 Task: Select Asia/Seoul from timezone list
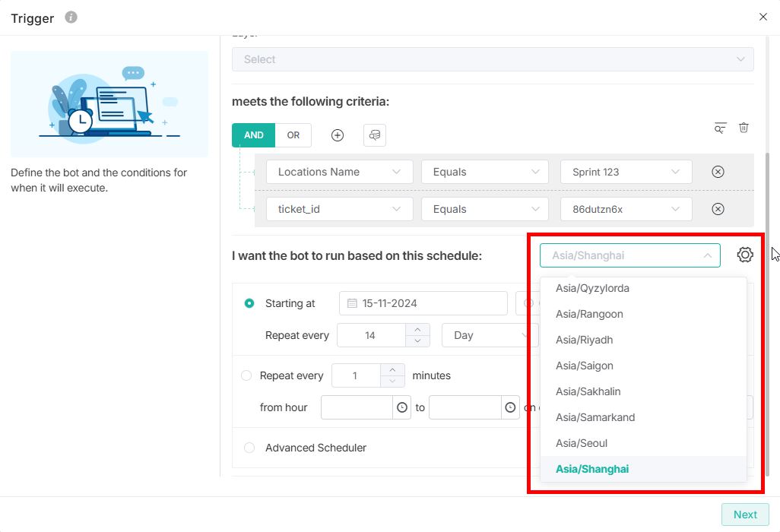582,443
